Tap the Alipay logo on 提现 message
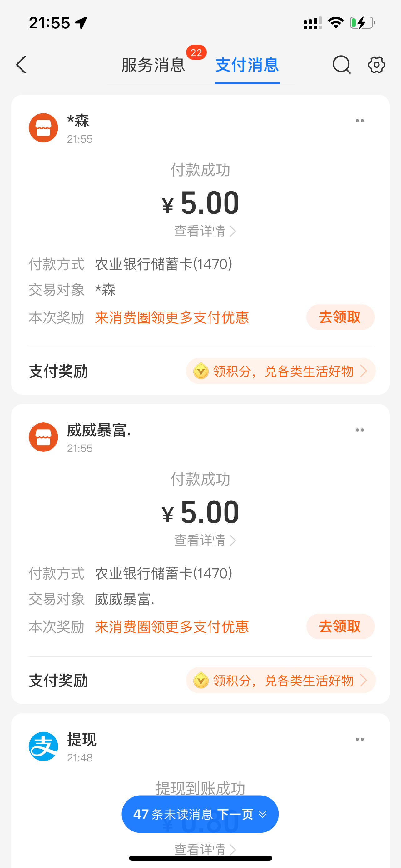 click(43, 746)
